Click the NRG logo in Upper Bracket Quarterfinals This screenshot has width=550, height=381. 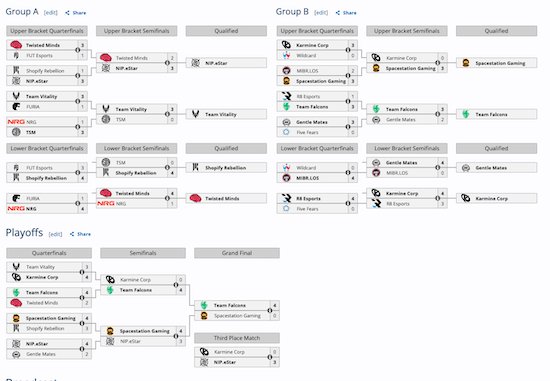coord(16,122)
